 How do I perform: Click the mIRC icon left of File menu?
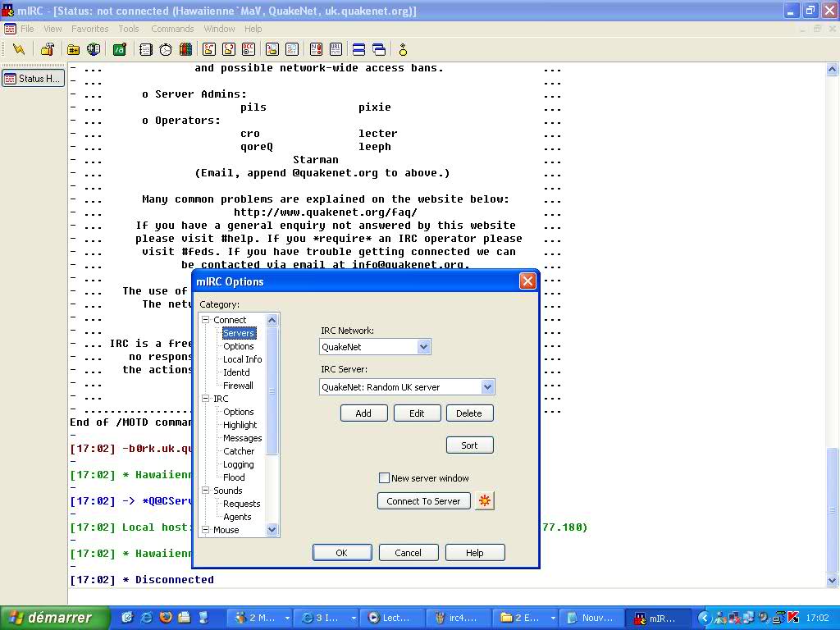[x=10, y=29]
